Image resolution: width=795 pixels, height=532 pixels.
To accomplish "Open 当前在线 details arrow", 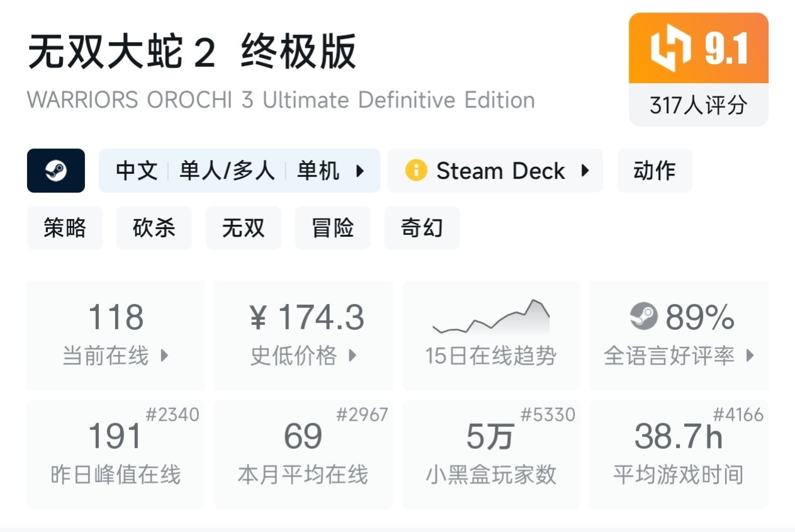I will tap(164, 356).
